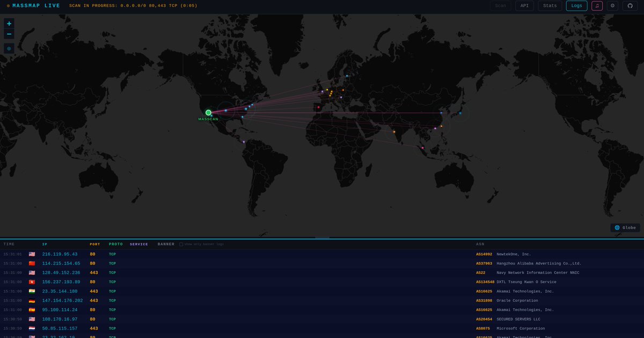Click port 443 in the 50.85.115.157 row
The width and height of the screenshot is (644, 338).
point(93,328)
